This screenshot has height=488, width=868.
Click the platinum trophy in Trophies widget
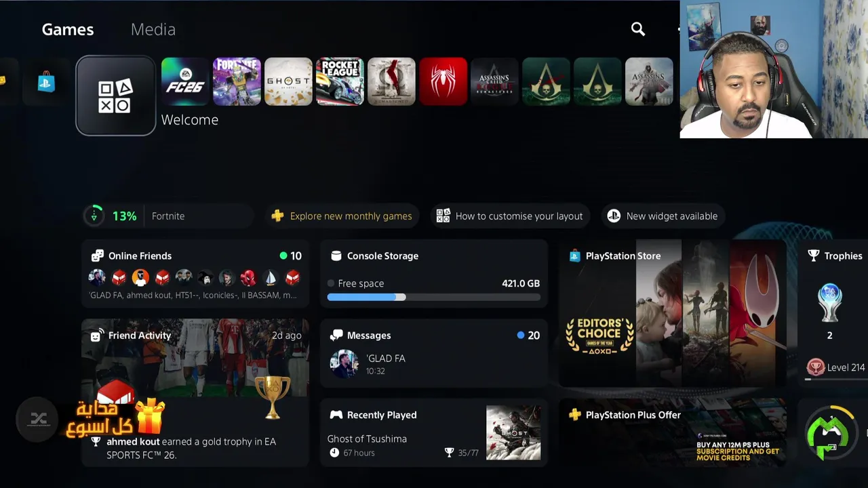829,302
